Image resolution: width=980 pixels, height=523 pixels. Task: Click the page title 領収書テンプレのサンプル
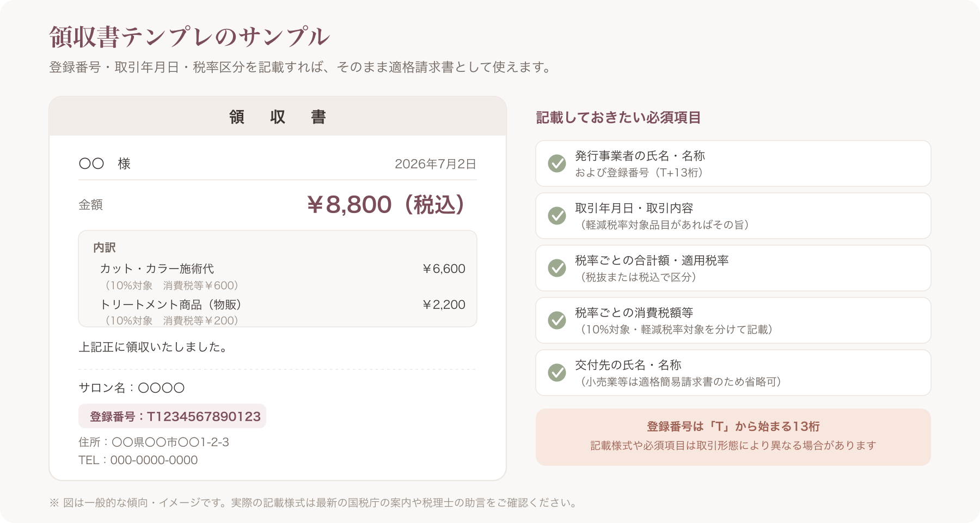[x=189, y=37]
